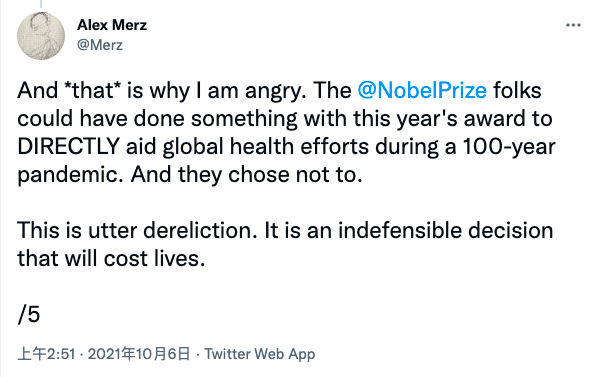The height and width of the screenshot is (377, 599).
Task: Click the "100-year" text in the tweet
Action: tap(510, 147)
